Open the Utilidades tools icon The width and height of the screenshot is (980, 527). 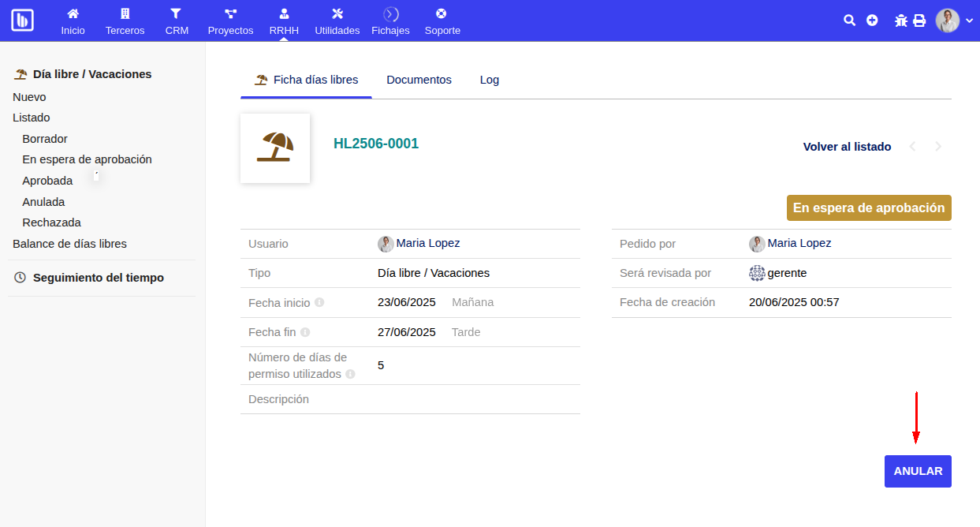(x=337, y=14)
